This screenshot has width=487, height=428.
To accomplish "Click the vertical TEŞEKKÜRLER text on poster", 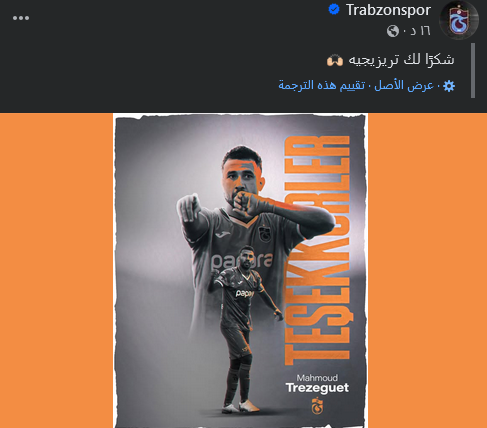I will point(317,250).
